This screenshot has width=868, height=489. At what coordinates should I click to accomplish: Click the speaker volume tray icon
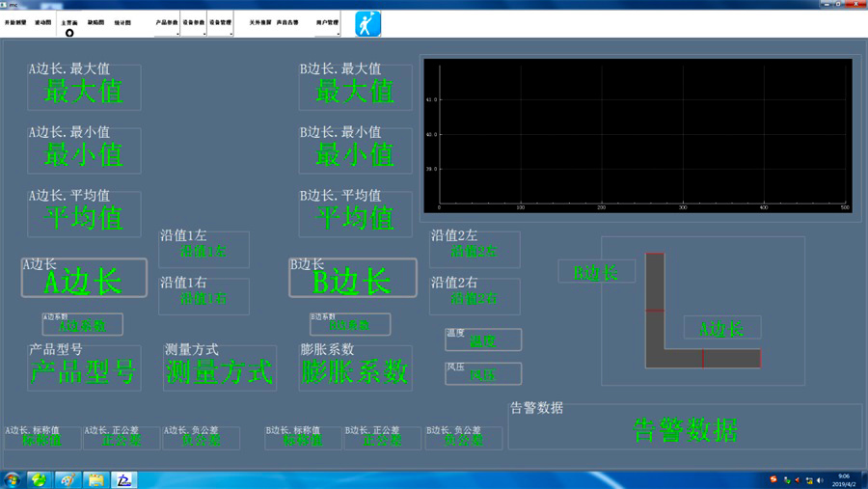tap(820, 479)
